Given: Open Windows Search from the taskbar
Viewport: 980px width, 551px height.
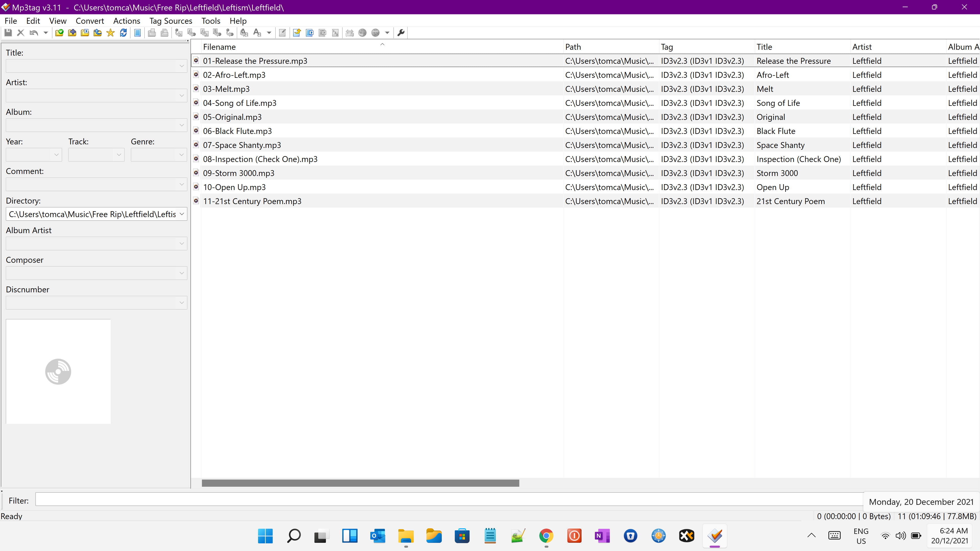Looking at the screenshot, I should pos(293,536).
